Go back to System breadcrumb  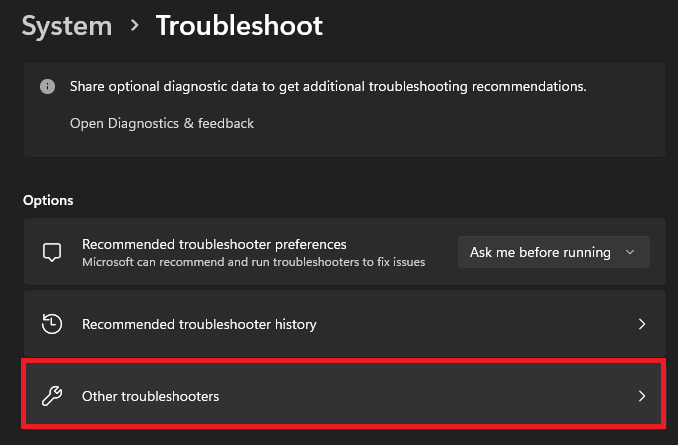66,26
